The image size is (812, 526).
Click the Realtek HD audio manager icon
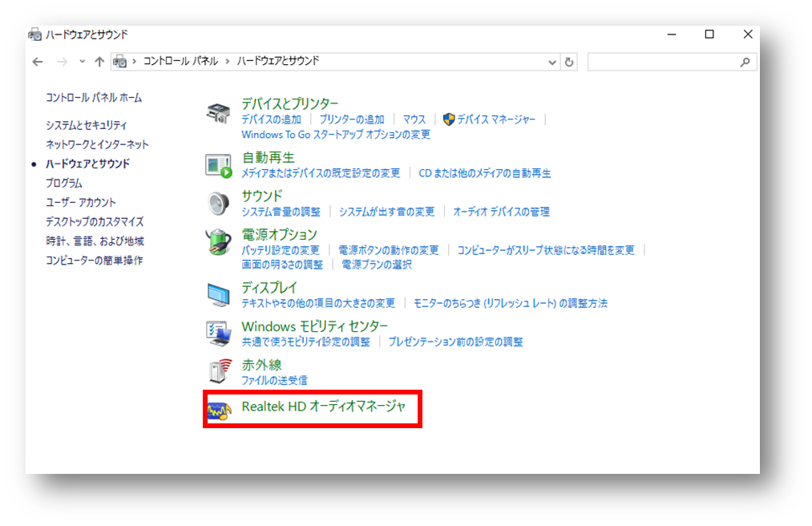point(219,411)
